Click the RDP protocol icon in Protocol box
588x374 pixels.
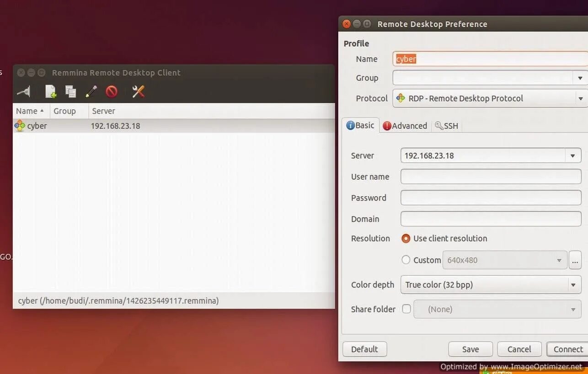(401, 98)
